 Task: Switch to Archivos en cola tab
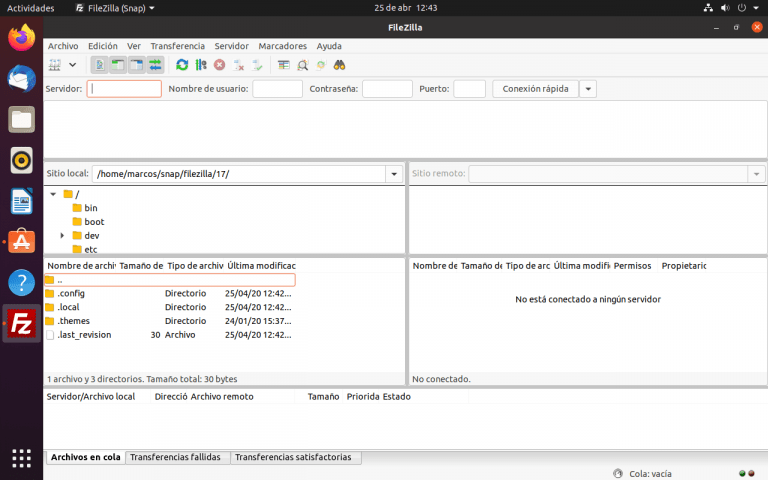click(x=86, y=457)
